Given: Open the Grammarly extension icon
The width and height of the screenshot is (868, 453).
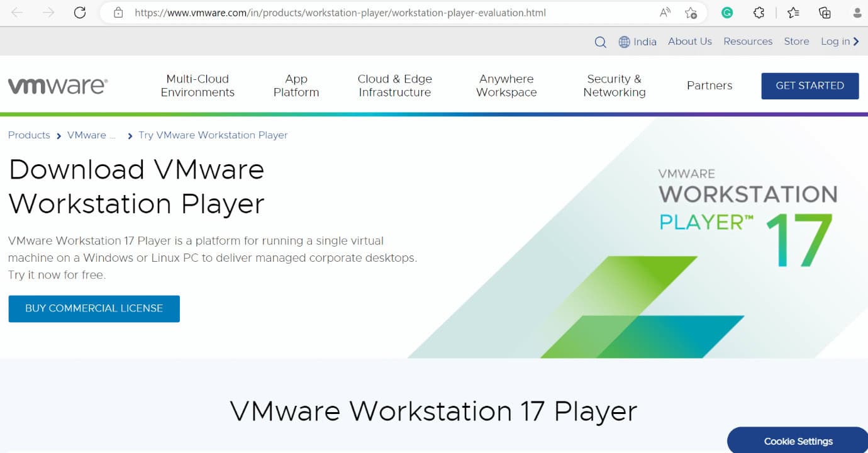Looking at the screenshot, I should pyautogui.click(x=727, y=13).
